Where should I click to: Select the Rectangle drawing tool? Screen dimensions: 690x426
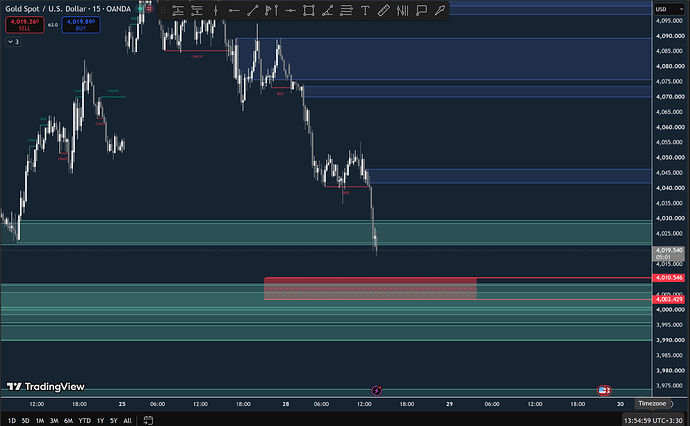point(309,11)
